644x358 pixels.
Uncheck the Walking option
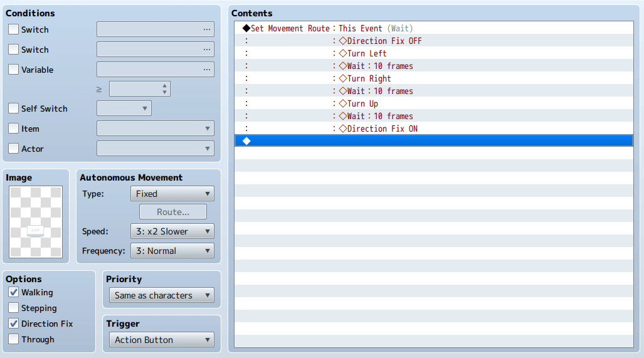pyautogui.click(x=14, y=292)
